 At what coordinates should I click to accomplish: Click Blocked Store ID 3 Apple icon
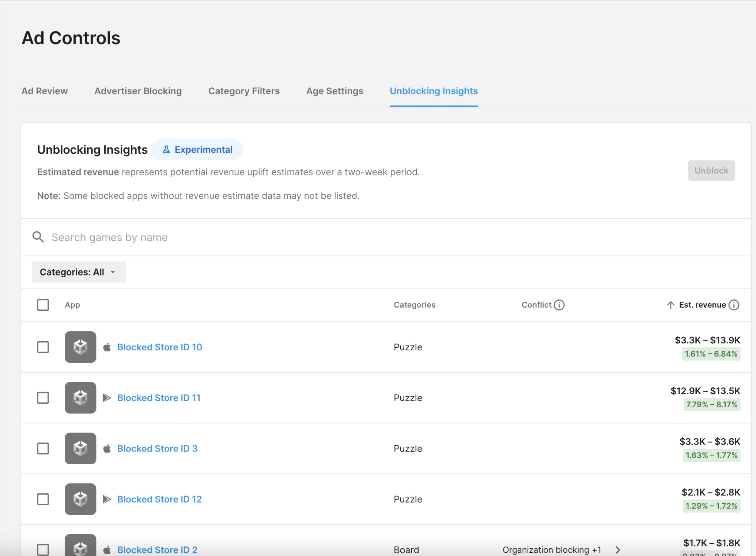tap(107, 449)
